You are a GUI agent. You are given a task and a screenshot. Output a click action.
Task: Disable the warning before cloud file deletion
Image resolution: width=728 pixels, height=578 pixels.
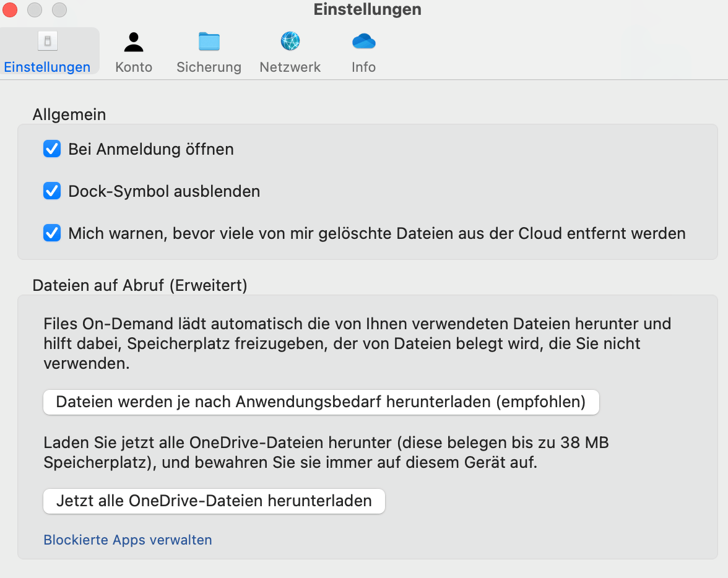pyautogui.click(x=52, y=233)
